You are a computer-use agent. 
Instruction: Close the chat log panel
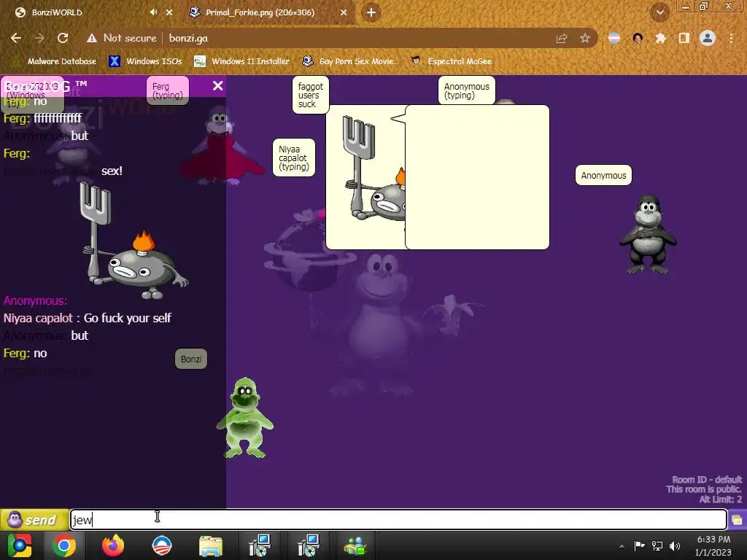217,86
